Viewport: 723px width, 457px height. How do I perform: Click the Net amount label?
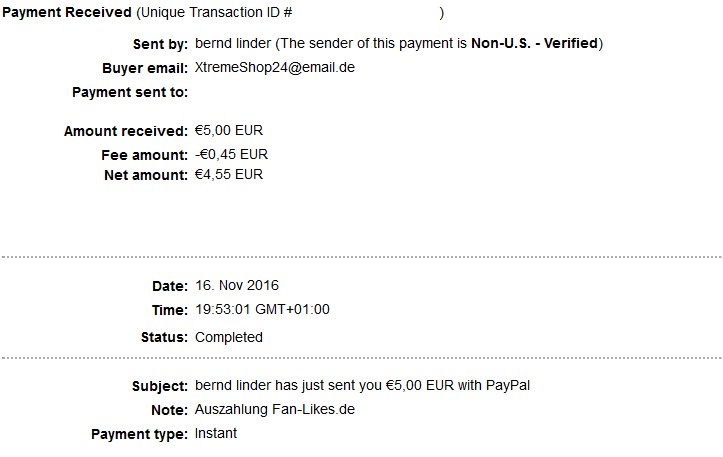(x=145, y=176)
